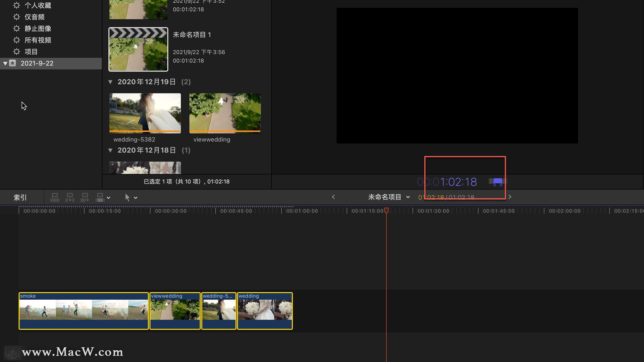Click ruler at 00:00:30:00
The height and width of the screenshot is (362, 644).
(x=171, y=211)
